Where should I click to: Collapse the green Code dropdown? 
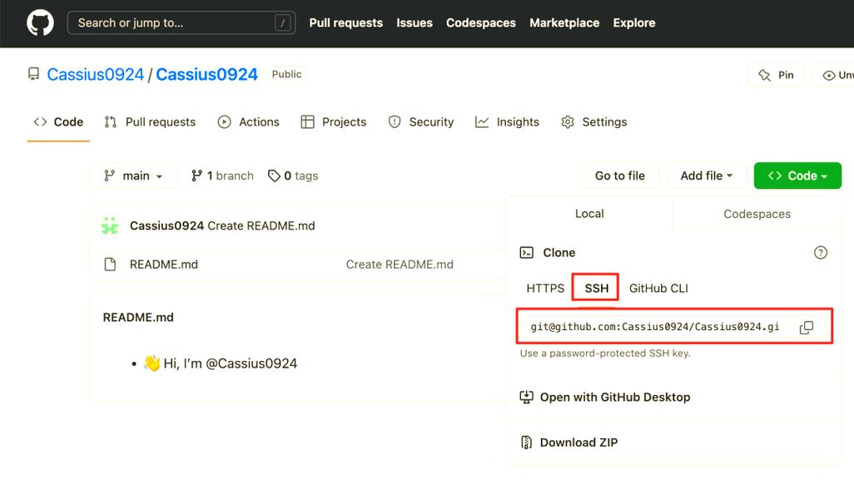(x=797, y=175)
